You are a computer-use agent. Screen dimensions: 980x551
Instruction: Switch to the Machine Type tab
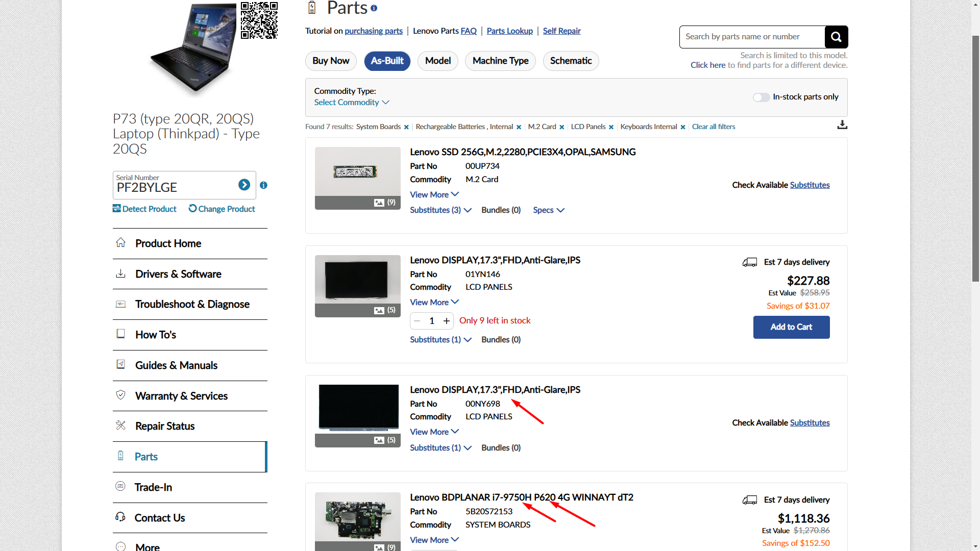pos(500,61)
